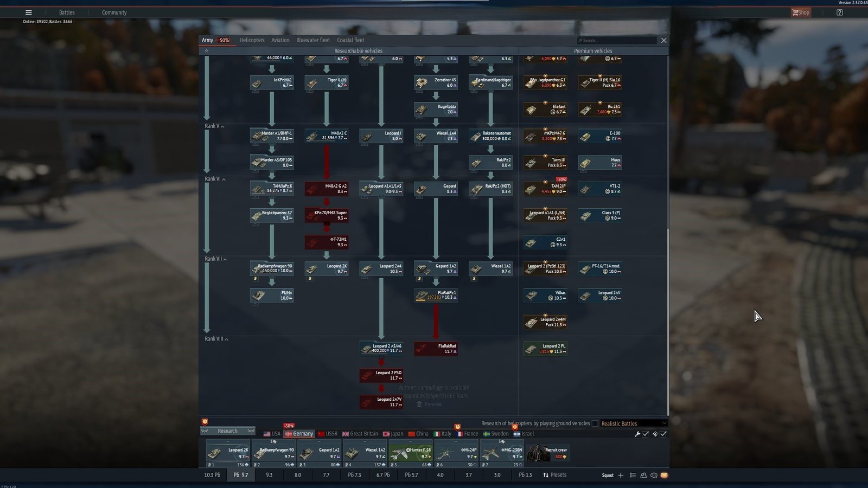This screenshot has height=488, width=868.
Task: Select the Leopard 2 A5/A6 group card
Action: pyautogui.click(x=381, y=348)
